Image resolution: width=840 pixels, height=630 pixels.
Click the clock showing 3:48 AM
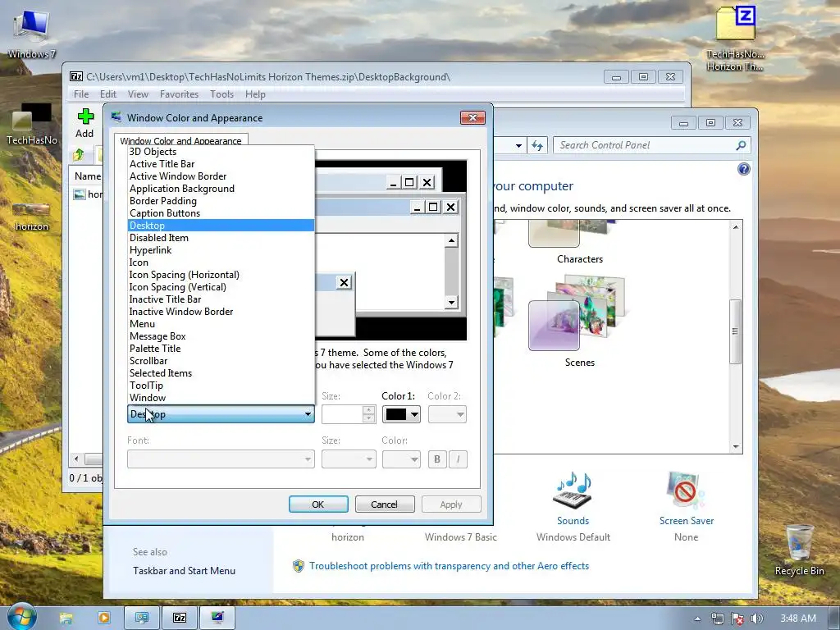tap(798, 619)
